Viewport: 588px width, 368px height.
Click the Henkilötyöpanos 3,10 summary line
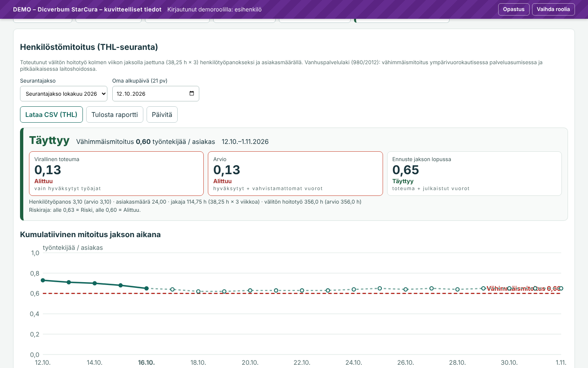click(x=195, y=202)
